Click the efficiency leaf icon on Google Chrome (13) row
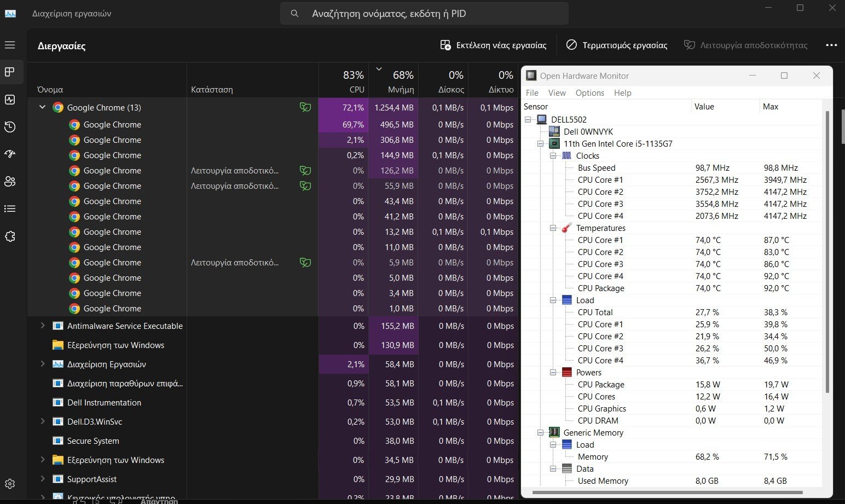Viewport: 845px width, 504px height. [x=305, y=107]
